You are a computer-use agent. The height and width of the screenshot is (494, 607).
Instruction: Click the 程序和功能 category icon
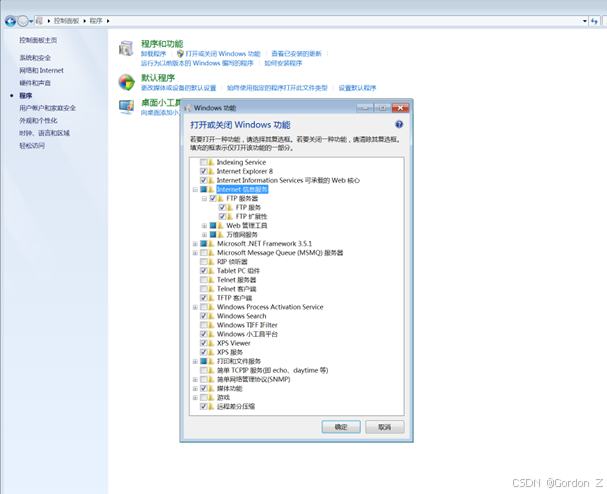tap(126, 49)
